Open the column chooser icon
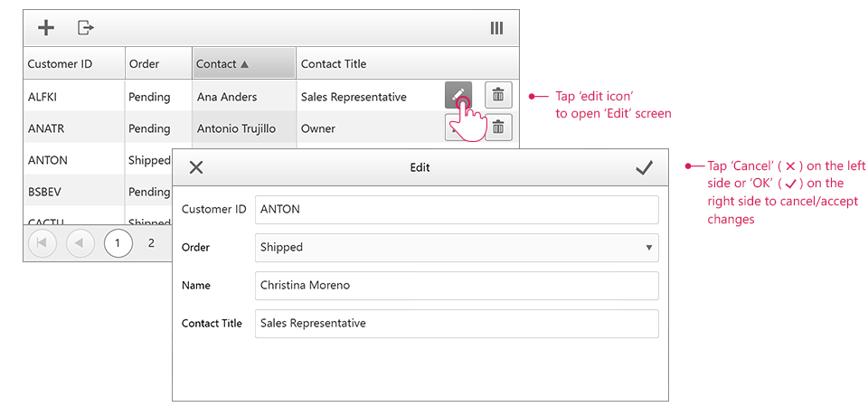The height and width of the screenshot is (407, 868). point(496,28)
